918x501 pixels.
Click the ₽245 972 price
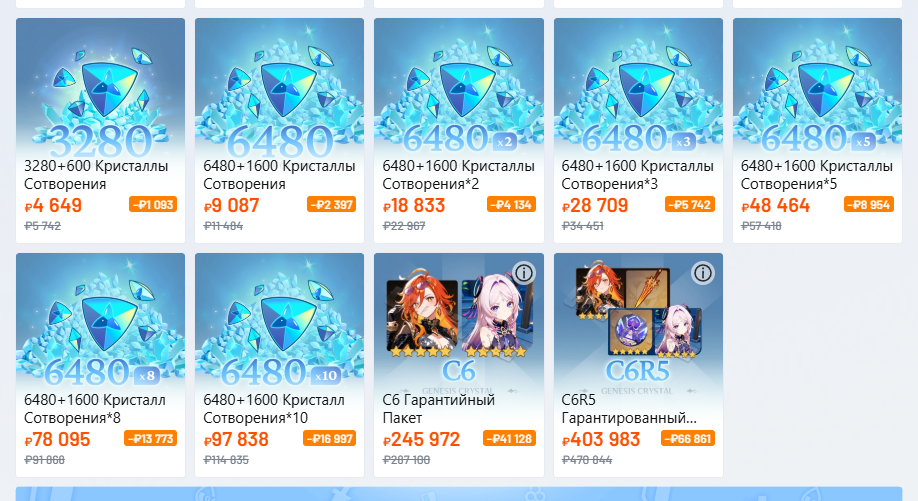(x=422, y=440)
